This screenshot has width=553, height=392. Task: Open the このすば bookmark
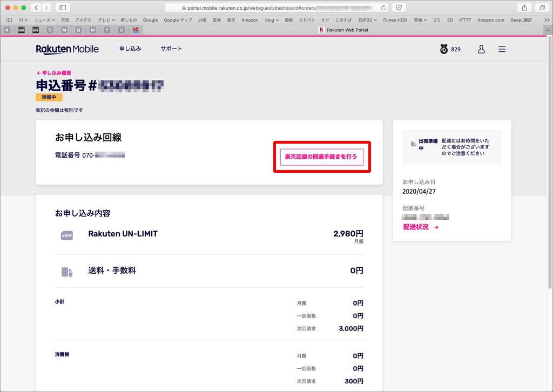coord(343,20)
